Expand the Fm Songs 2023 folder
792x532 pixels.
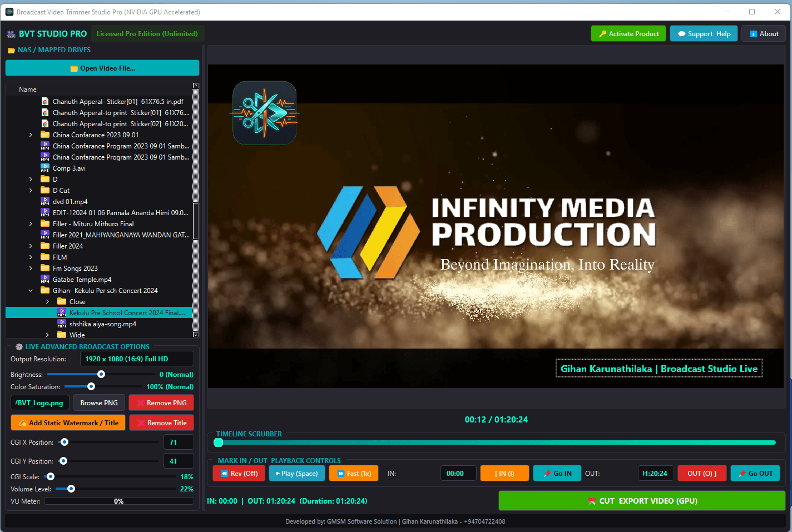31,269
